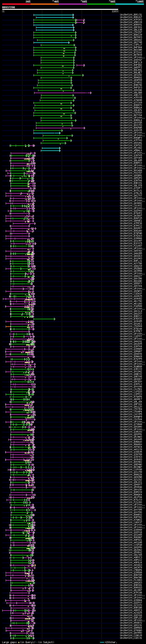Select hit UniRef100_B7PC88
The height and width of the screenshot is (644, 146).
pyautogui.click(x=131, y=593)
